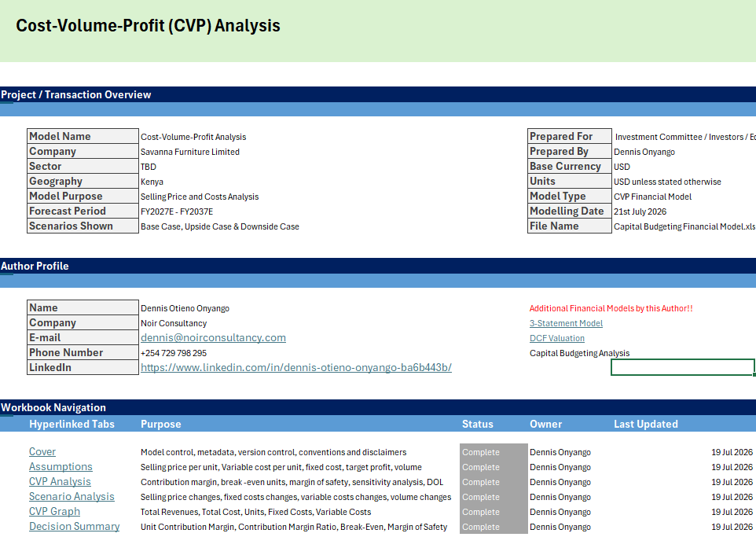
Task: Open the dennis@noirconsultancy.com email link
Action: click(x=213, y=337)
